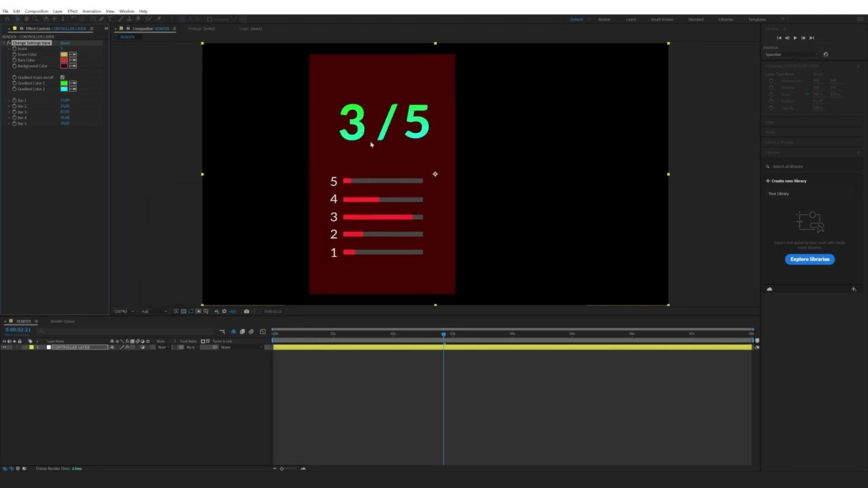Viewport: 868px width, 488px height.
Task: Click the Explore libraries button
Action: click(x=810, y=259)
